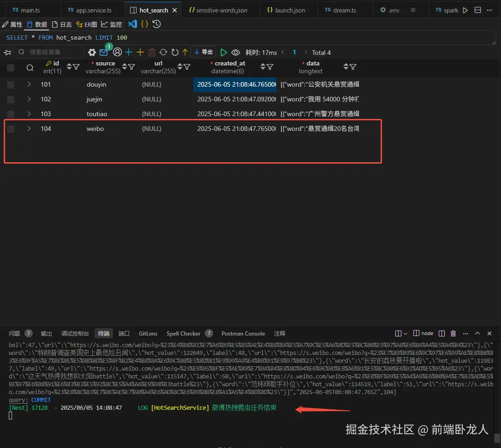Open the Postman Console panel tab
The width and height of the screenshot is (501, 448).
coord(243,333)
